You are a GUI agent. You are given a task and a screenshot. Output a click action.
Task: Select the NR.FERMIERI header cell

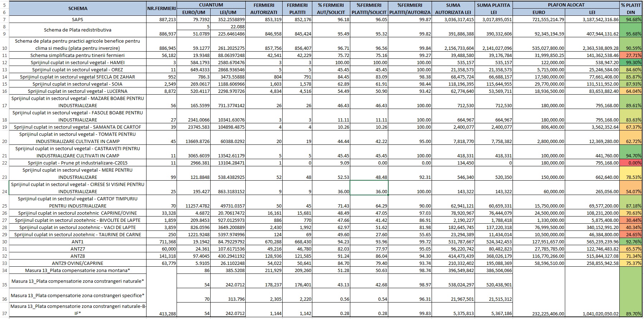click(162, 9)
